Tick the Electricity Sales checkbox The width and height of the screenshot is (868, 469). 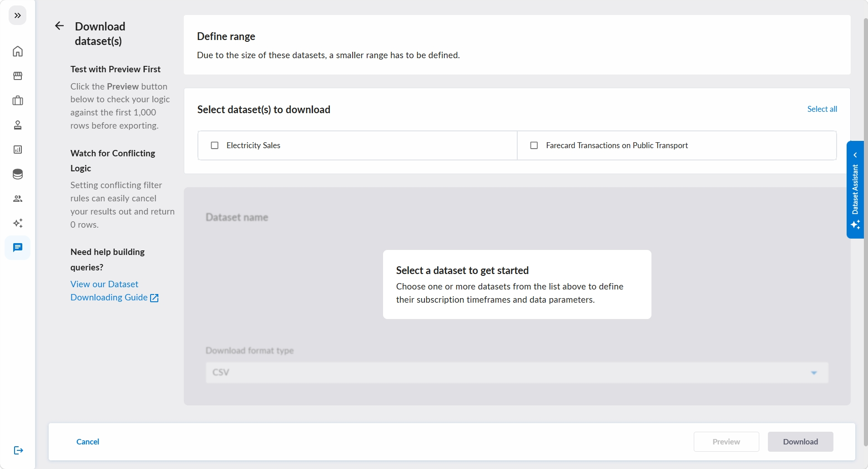[215, 145]
